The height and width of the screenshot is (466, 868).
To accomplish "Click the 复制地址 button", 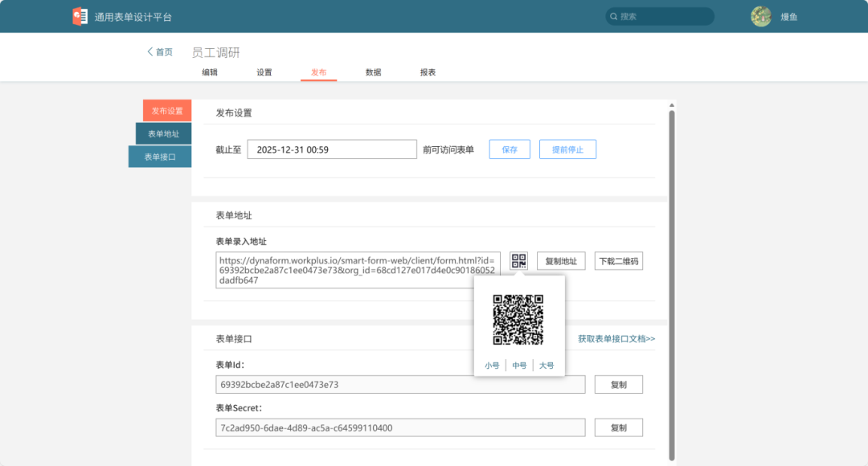I will click(562, 260).
